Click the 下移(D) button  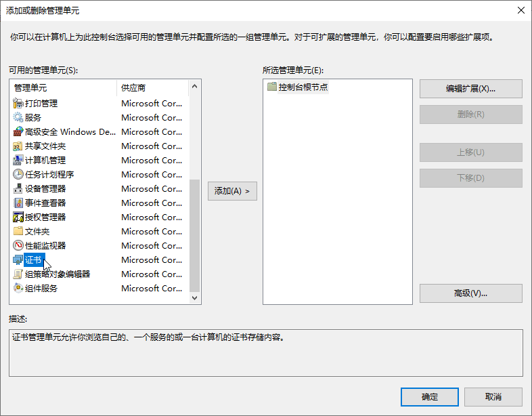(470, 178)
